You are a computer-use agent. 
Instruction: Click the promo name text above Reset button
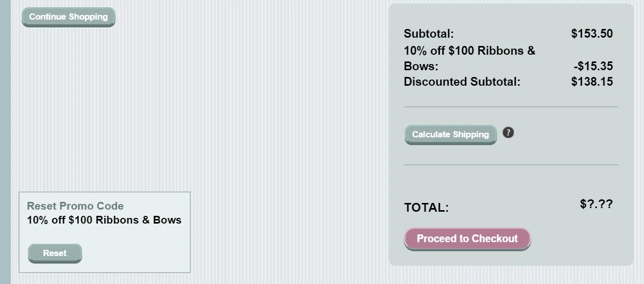[x=104, y=220]
